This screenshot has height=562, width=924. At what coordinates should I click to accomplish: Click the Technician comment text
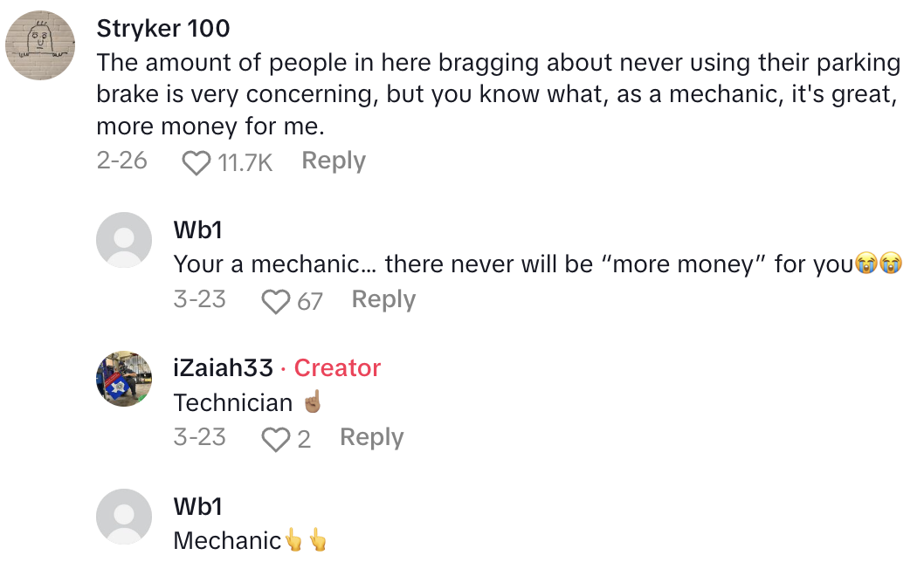[233, 402]
